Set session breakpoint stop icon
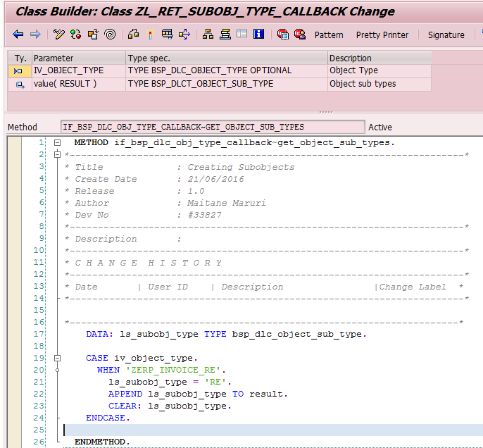Viewport: 483px width, 448px height. (283, 35)
